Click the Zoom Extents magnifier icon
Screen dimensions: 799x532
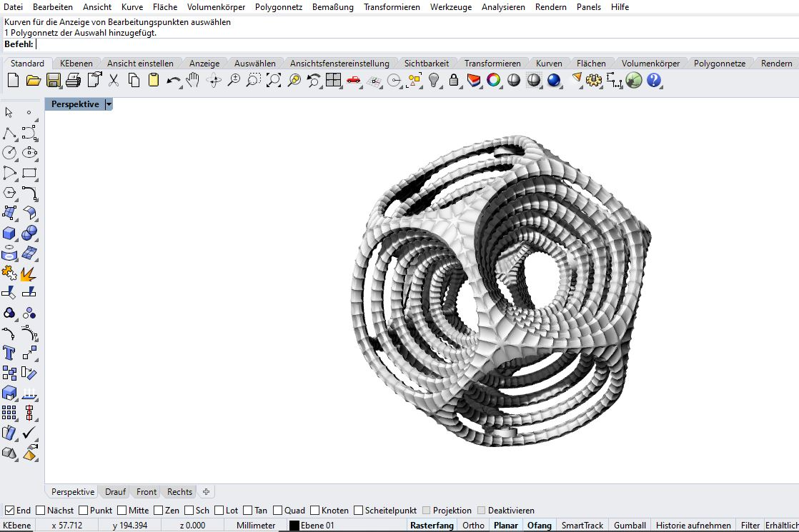(x=274, y=81)
